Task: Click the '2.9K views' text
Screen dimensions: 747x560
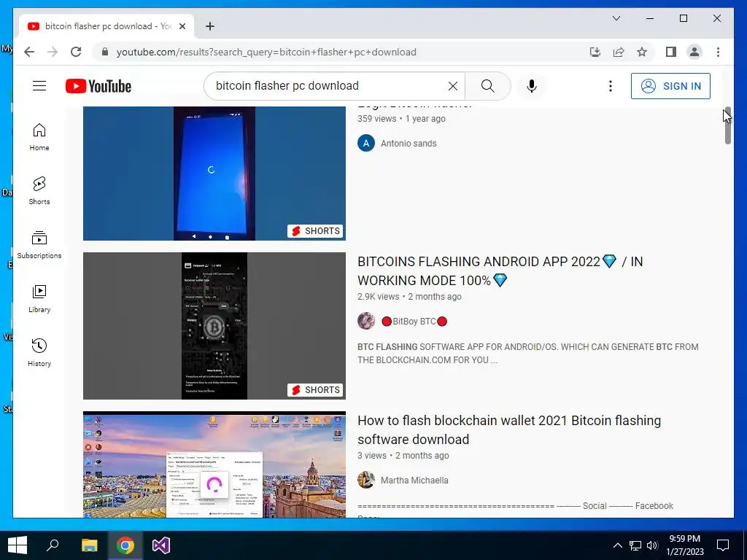Action: pyautogui.click(x=379, y=297)
